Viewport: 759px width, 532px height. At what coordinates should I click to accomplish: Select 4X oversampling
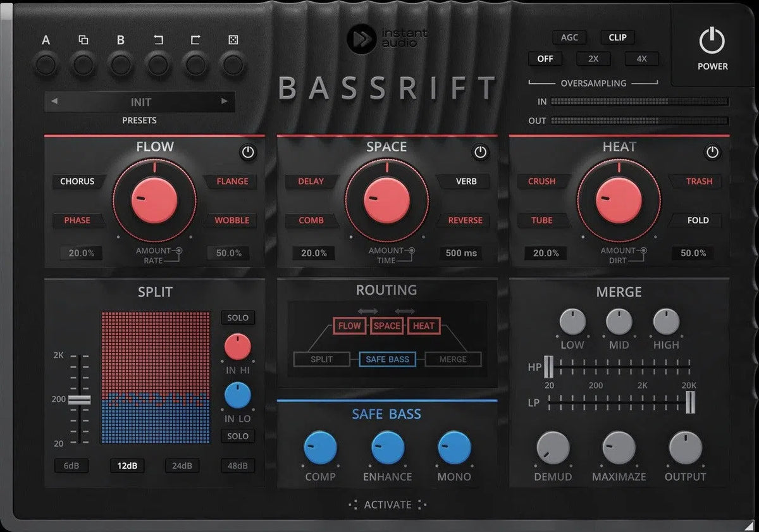coord(641,59)
